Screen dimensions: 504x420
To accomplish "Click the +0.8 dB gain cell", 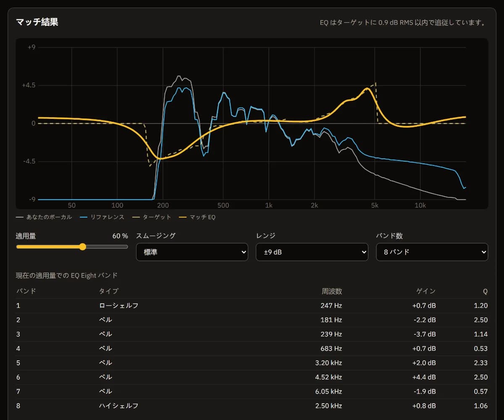I will coord(424,405).
